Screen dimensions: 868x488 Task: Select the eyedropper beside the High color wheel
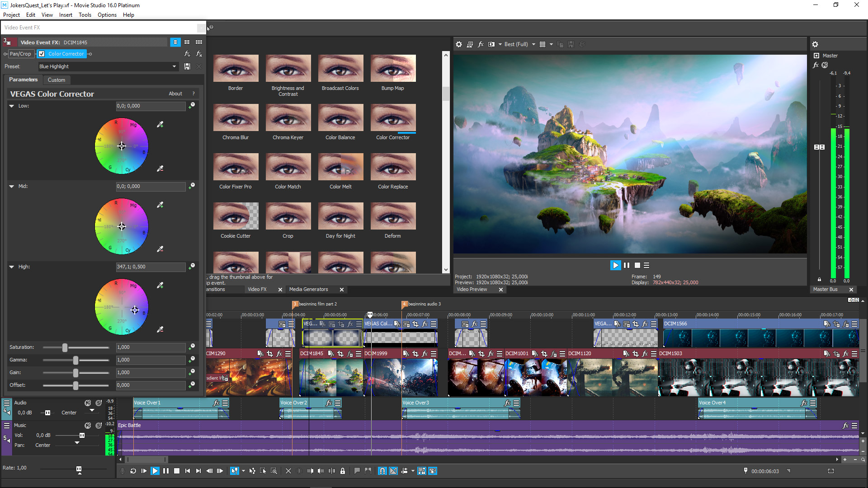pos(160,285)
